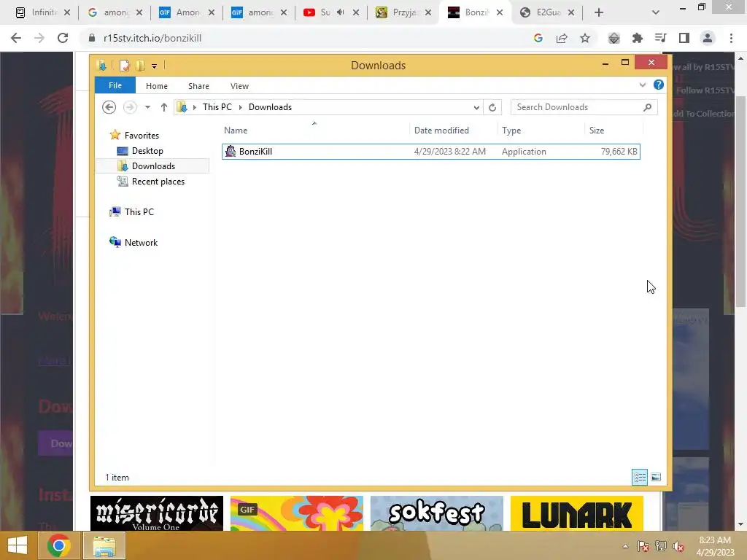
Task: Select the BonziKill application file
Action: [x=430, y=152]
